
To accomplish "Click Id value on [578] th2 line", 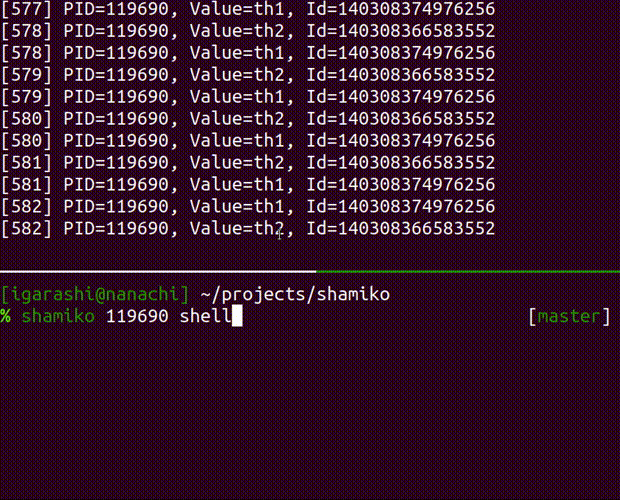I will 401,31.
